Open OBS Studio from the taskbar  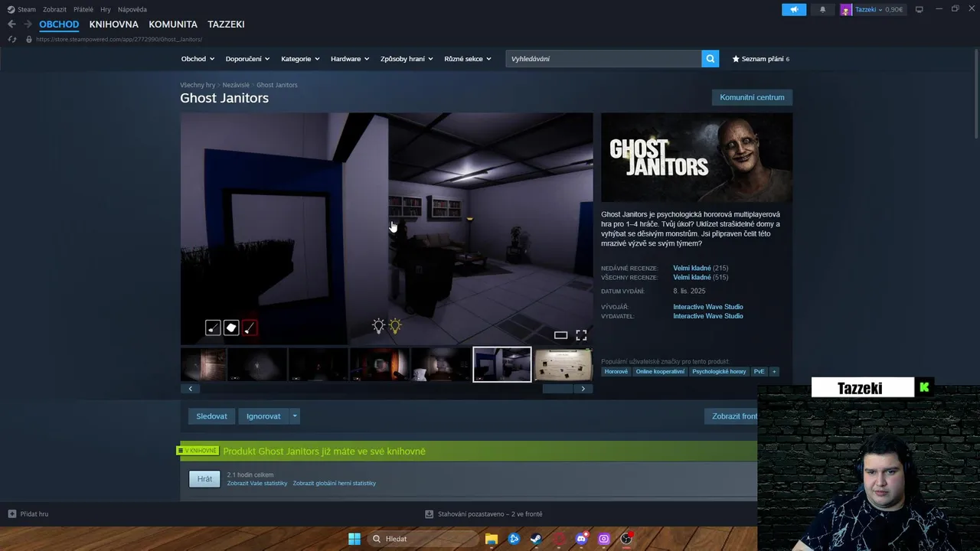[x=626, y=539]
